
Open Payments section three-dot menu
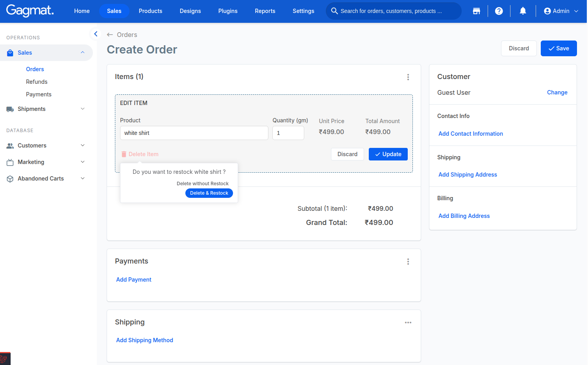[408, 262]
